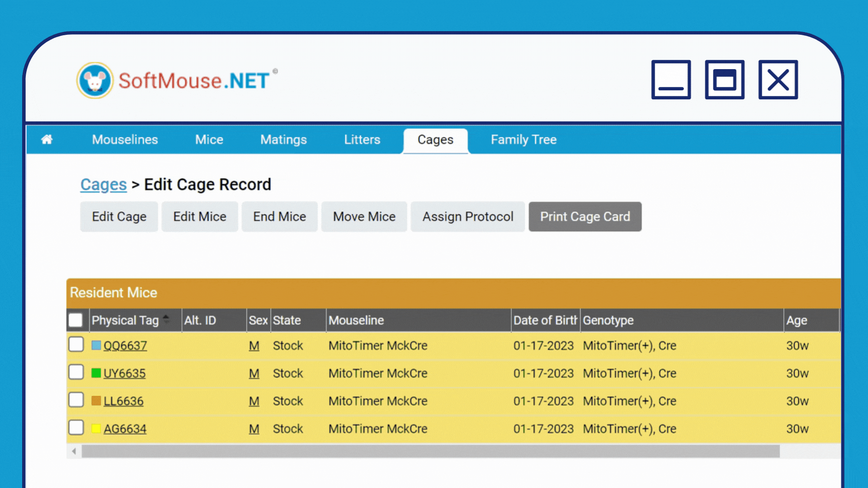
Task: Open the QQ6637 mouse record link
Action: pyautogui.click(x=125, y=345)
